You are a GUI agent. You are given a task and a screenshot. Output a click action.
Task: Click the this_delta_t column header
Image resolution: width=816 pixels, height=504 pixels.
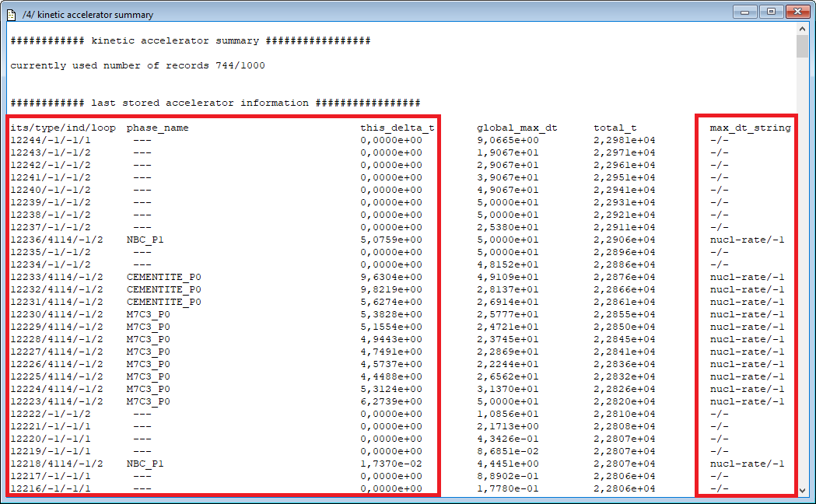[x=397, y=128]
